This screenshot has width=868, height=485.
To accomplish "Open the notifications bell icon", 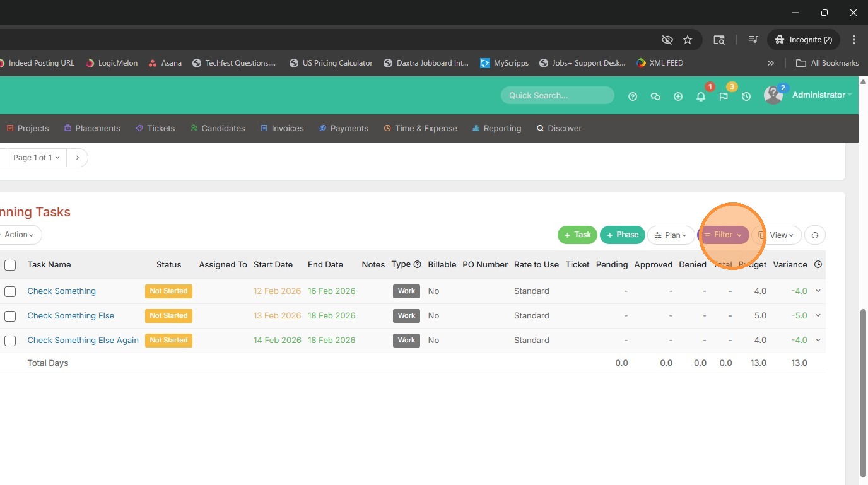I will [x=701, y=96].
